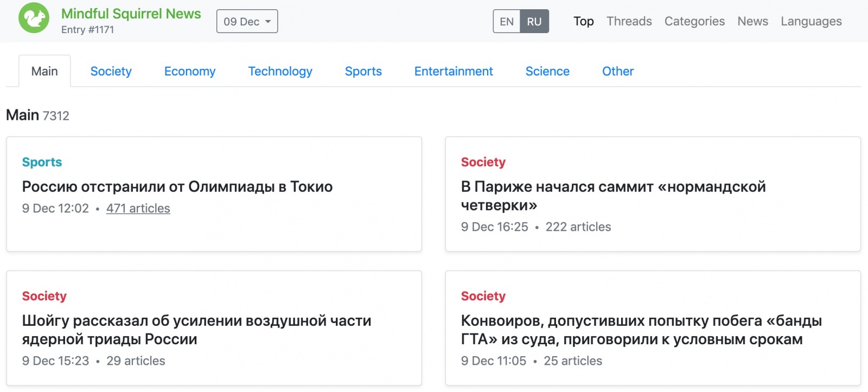Open headline about Россию отстранили от Олимпиады
Screen dimensions: 868x392
click(x=177, y=187)
